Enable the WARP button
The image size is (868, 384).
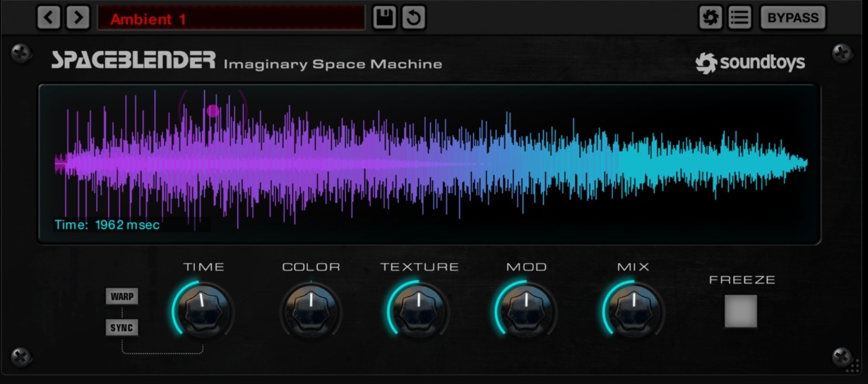122,296
